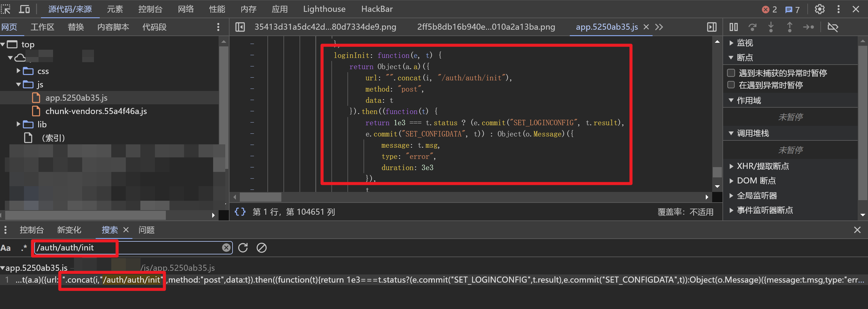Open the 2ff5b8db16b940e png file tab

[486, 27]
